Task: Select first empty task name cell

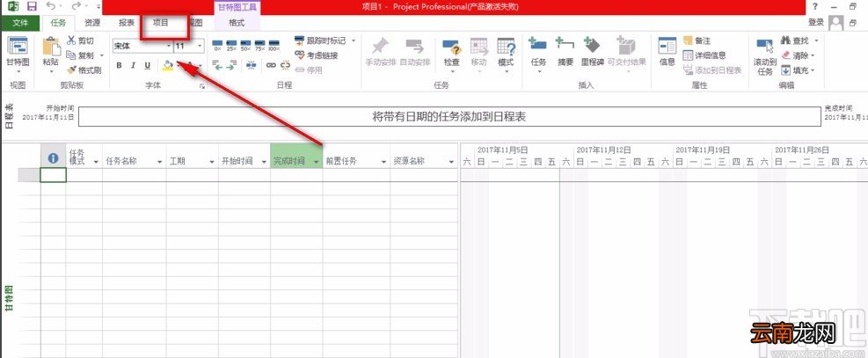Action: click(134, 175)
